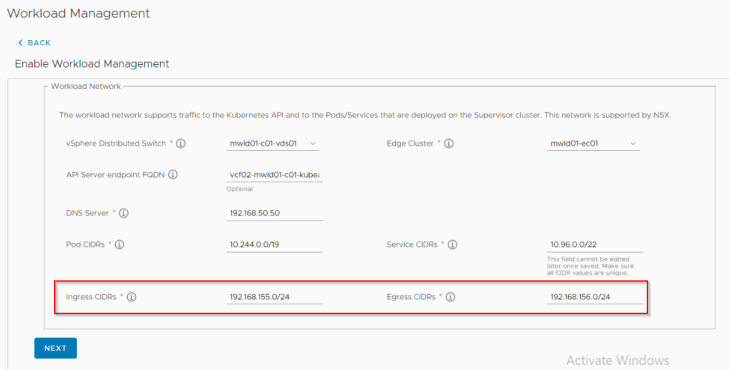Click the API Server endpoint FQDN field
Image resolution: width=730 pixels, height=370 pixels.
[x=275, y=175]
